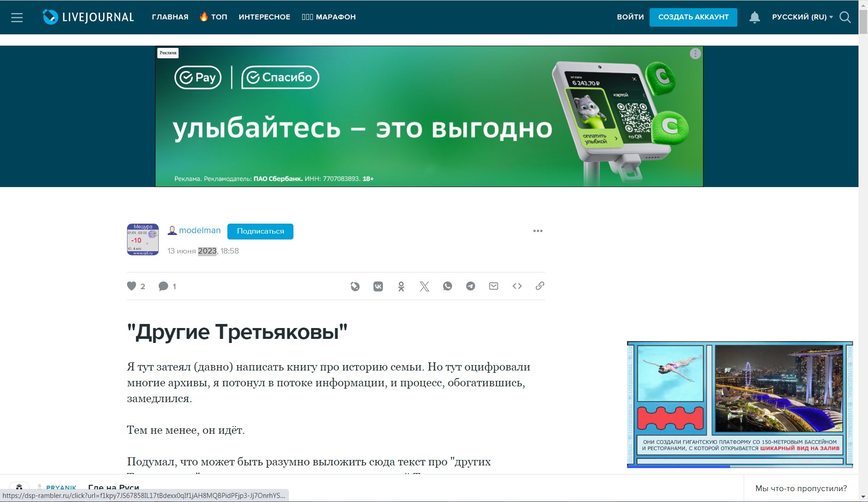The height and width of the screenshot is (502, 868).
Task: Click ВОЙТИ to log in
Action: [630, 17]
